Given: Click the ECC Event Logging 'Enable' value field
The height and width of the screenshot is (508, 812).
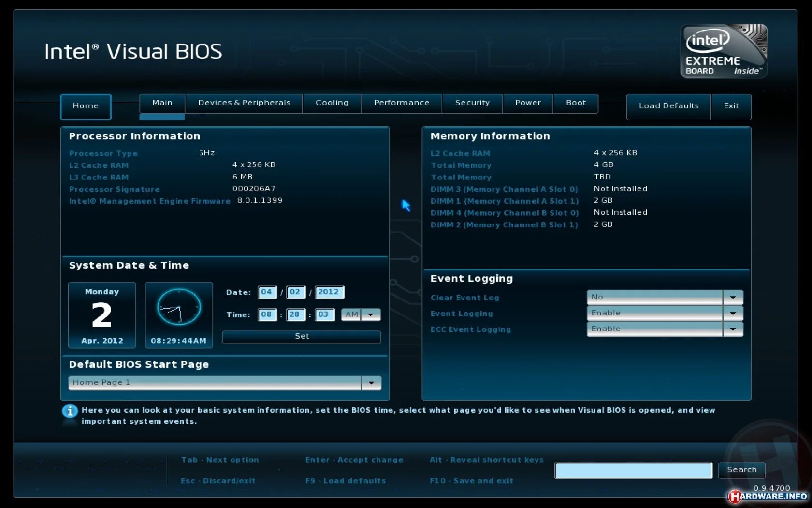Looking at the screenshot, I should pos(655,329).
